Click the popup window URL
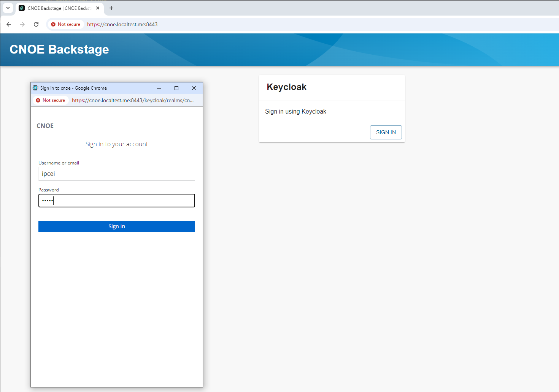Screen dimensions: 559x392 point(132,100)
